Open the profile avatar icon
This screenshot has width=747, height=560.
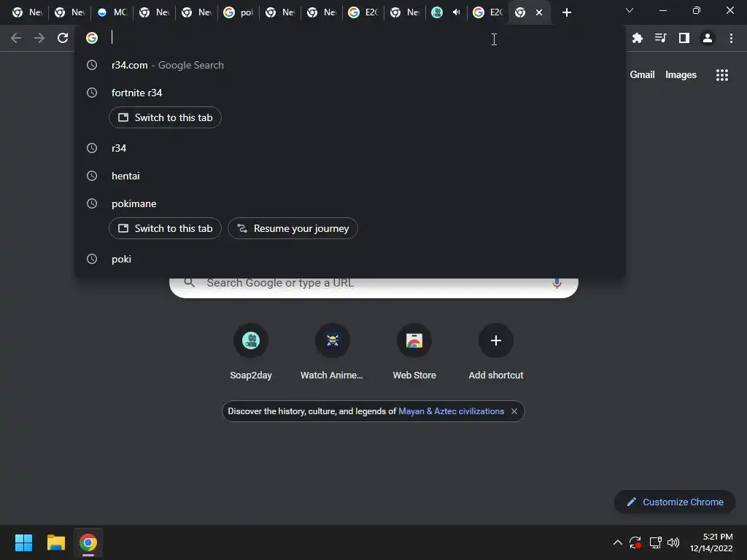(708, 38)
